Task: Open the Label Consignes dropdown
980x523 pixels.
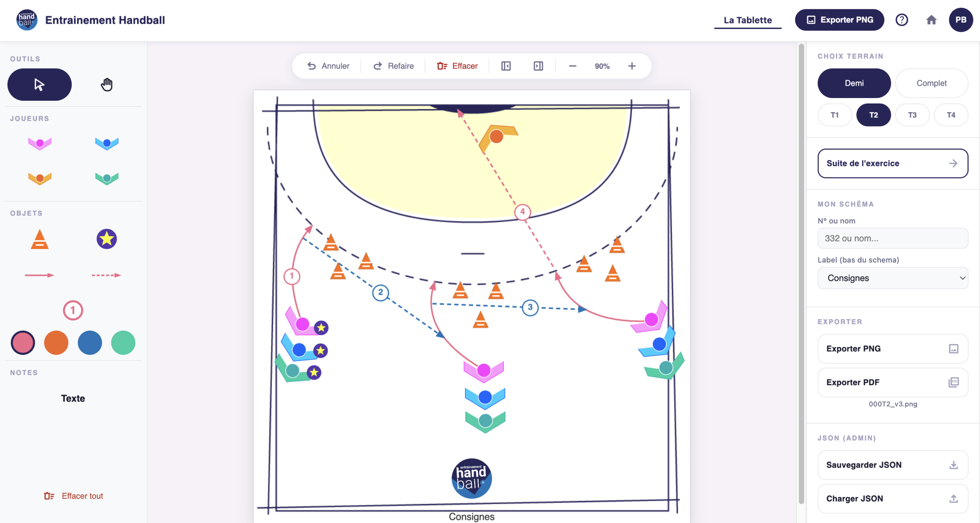Action: 893,278
